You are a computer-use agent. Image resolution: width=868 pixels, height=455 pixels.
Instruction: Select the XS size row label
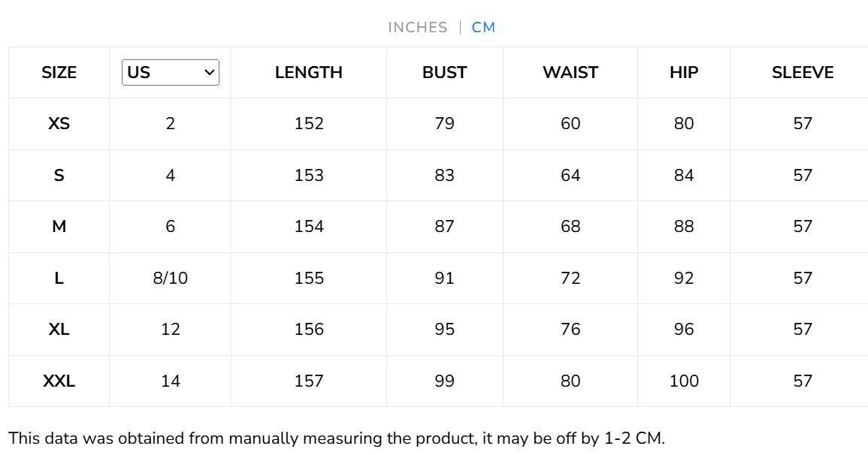pyautogui.click(x=59, y=124)
